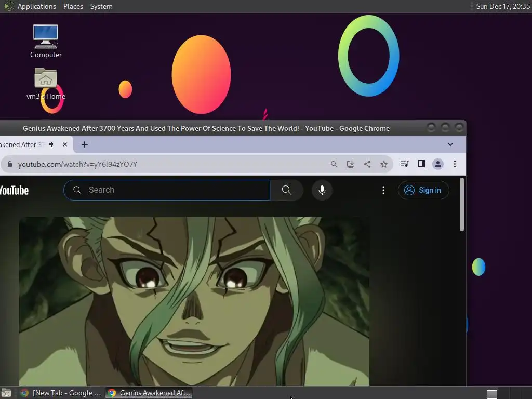
Task: Focus the YouTube Search field
Action: point(167,190)
